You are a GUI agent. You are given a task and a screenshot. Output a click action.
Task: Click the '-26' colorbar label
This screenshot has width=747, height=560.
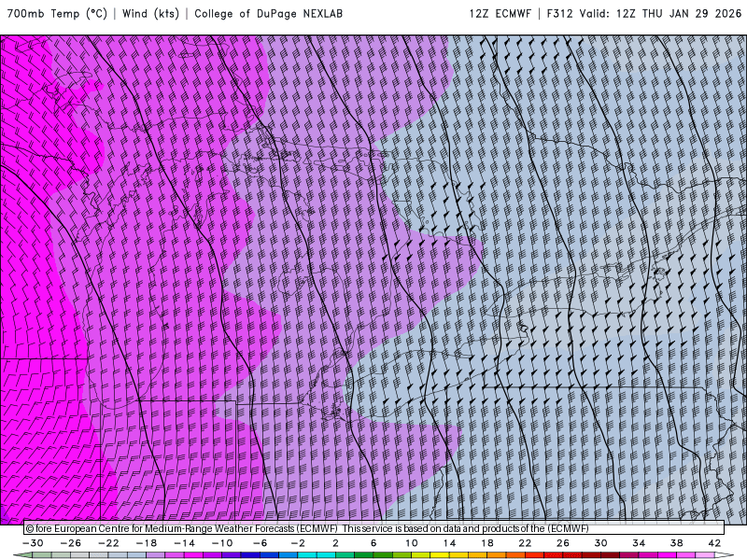point(71,543)
